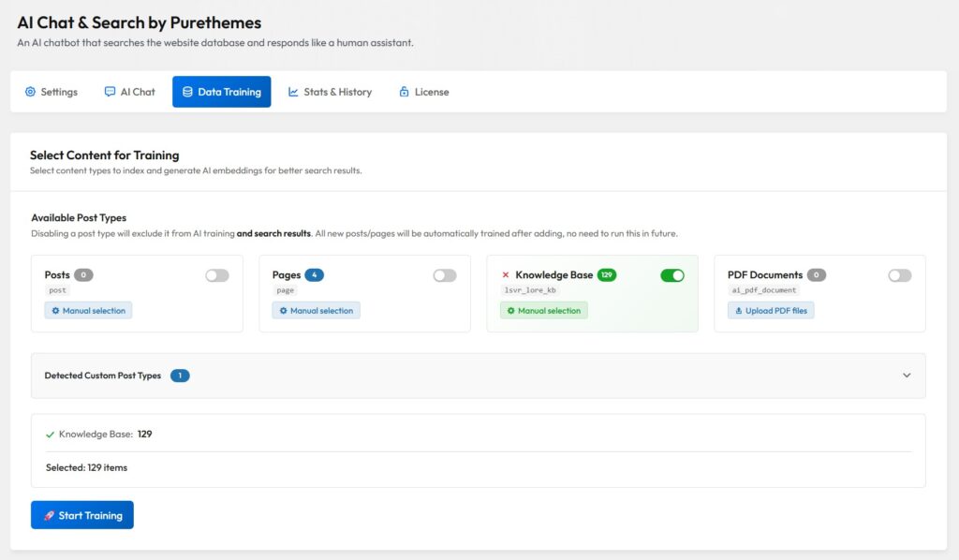
Task: Click the rocket icon on Start Training
Action: point(49,515)
